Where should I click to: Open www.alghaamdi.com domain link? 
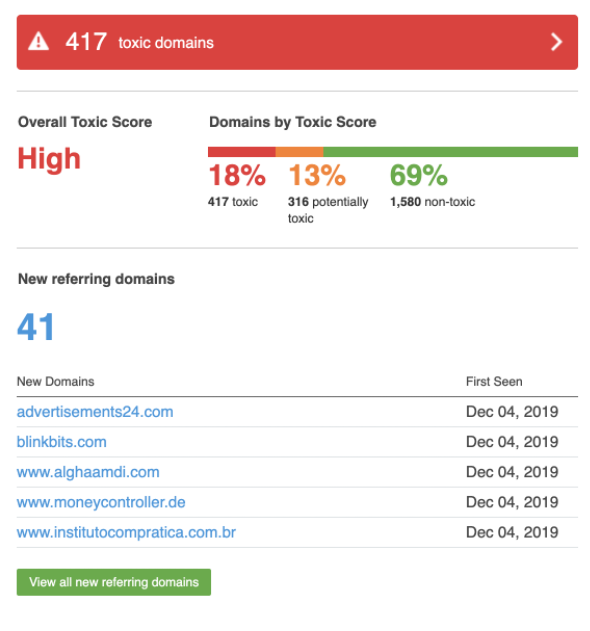point(88,472)
